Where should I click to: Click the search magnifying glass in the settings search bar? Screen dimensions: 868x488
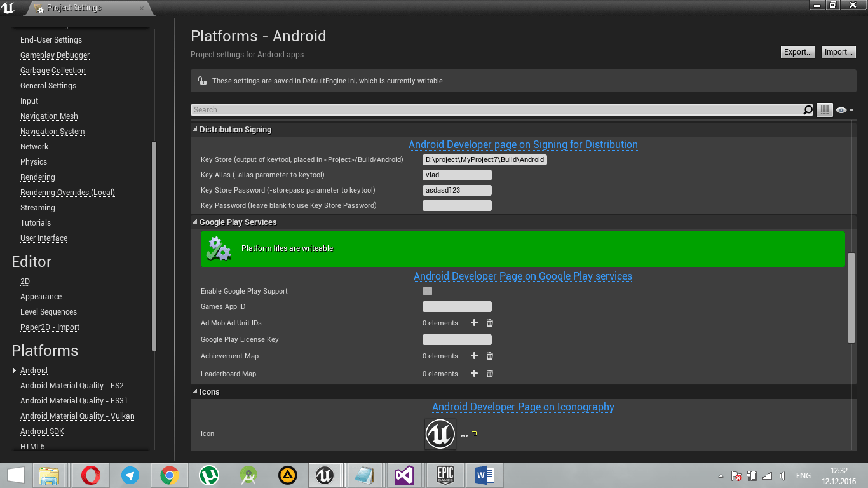(808, 109)
